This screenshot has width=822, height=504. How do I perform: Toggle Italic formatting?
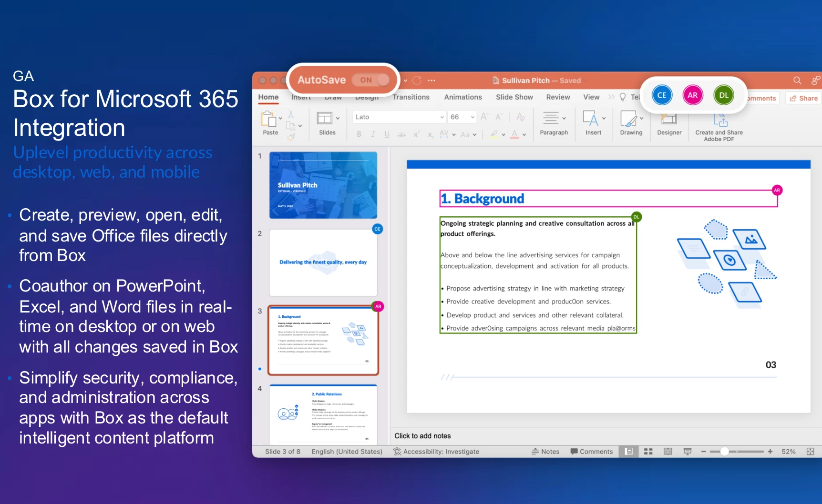coord(373,135)
